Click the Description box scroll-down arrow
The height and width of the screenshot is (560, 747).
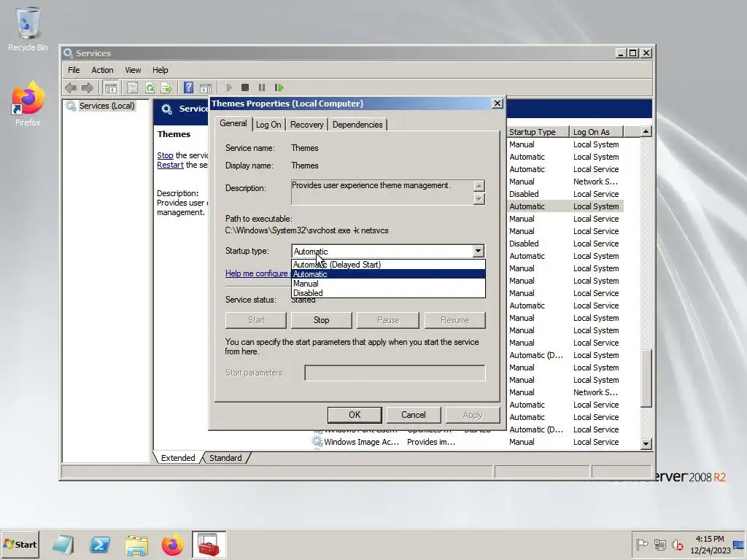tap(479, 198)
